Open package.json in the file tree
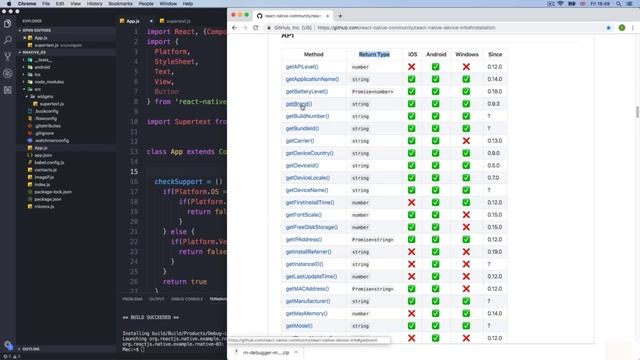Viewport: 640px width, 360px height. (48, 199)
